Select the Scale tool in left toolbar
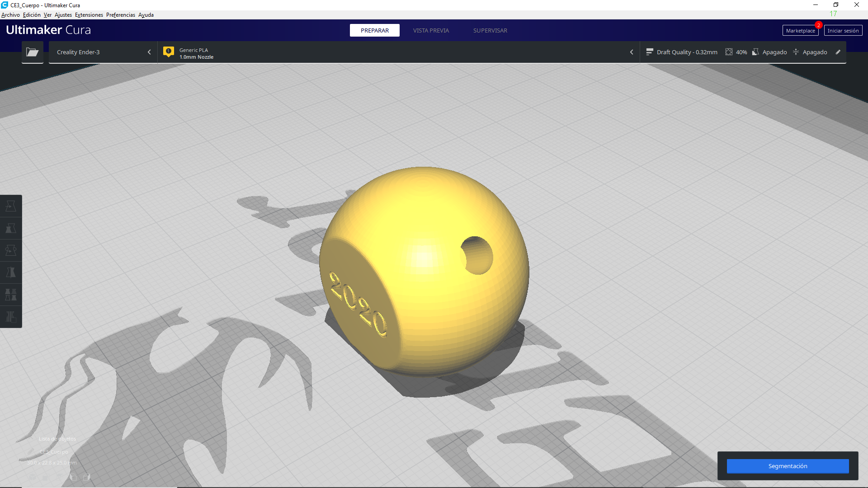868x488 pixels. tap(11, 228)
